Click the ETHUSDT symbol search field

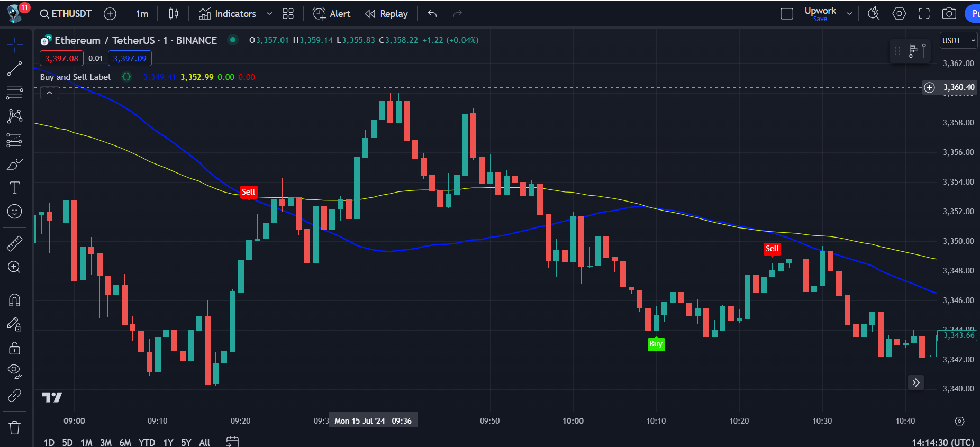pos(66,14)
